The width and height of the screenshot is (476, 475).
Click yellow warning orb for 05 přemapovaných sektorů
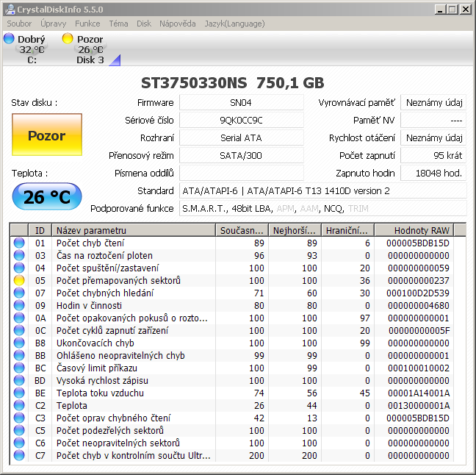(x=19, y=280)
